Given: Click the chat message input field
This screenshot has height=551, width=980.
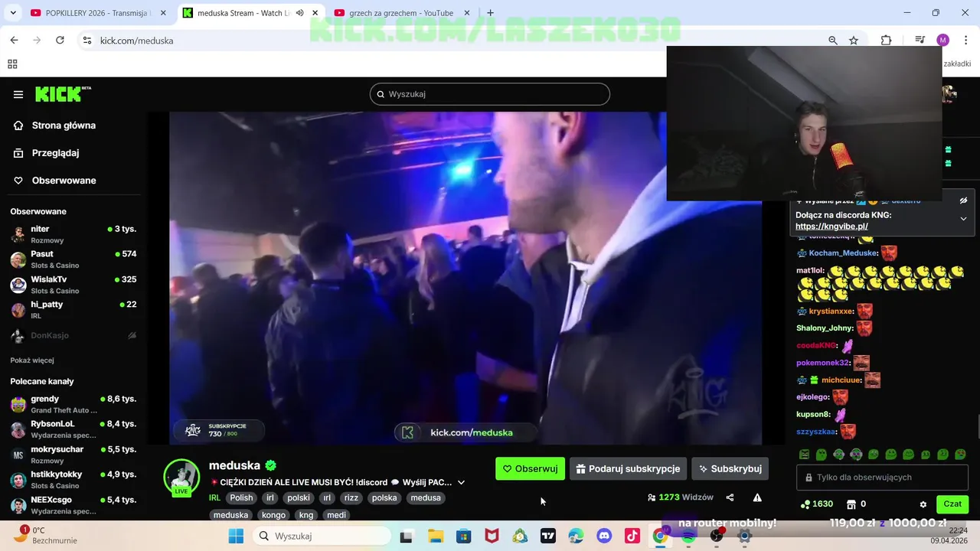Looking at the screenshot, I should [884, 478].
